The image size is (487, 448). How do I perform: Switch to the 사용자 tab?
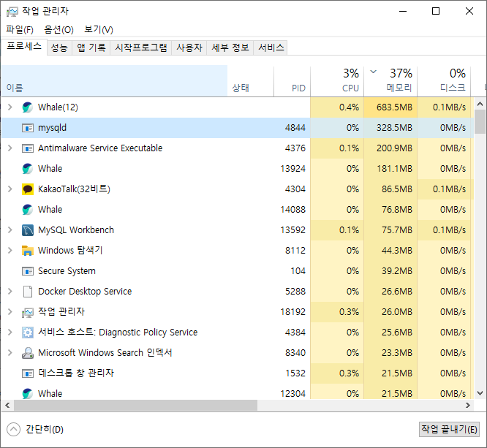189,48
